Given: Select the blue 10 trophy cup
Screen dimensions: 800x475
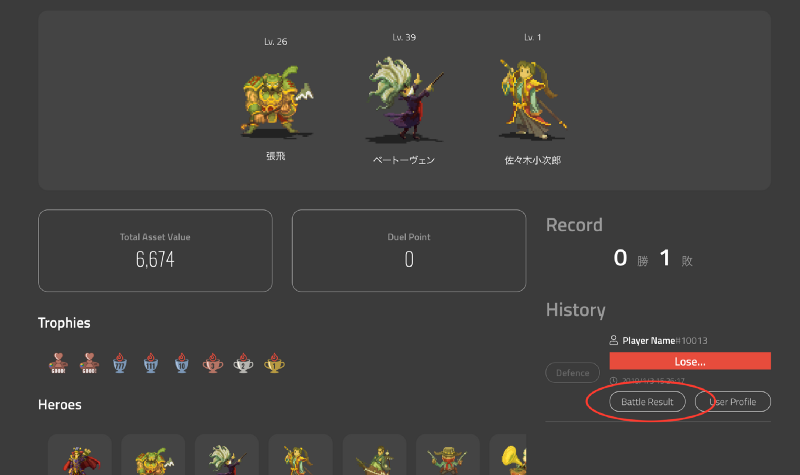Looking at the screenshot, I should point(182,363).
